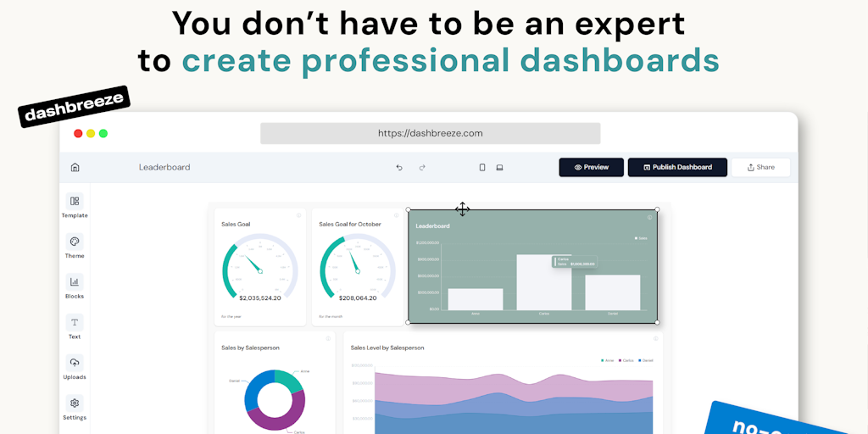The image size is (868, 434).
Task: Click info icon on Leaderboard chart
Action: coord(650,218)
